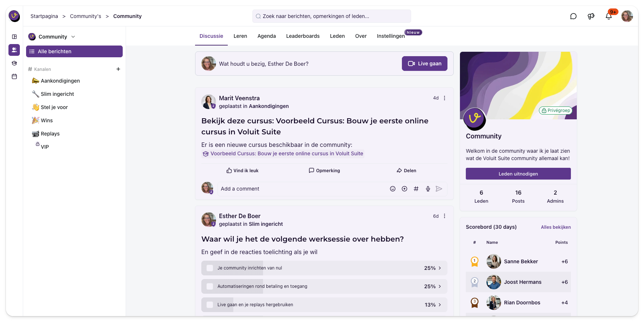
Task: Click the Privégroep badge
Action: coord(555,111)
